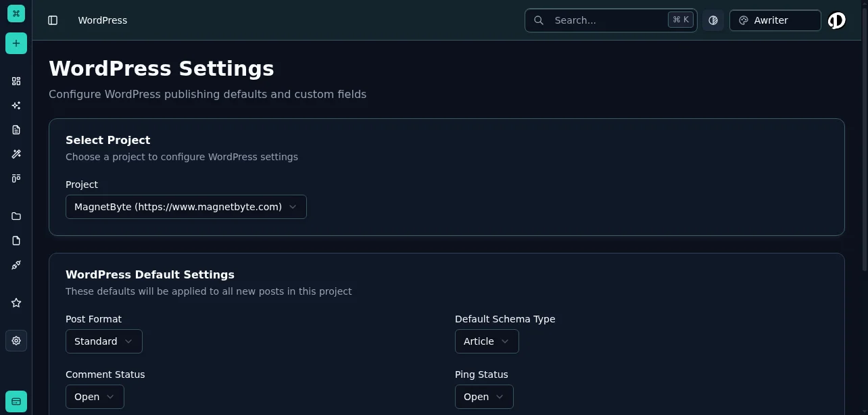Click the palette icon beside Awriter
Screen dimensions: 868x415
click(744, 20)
